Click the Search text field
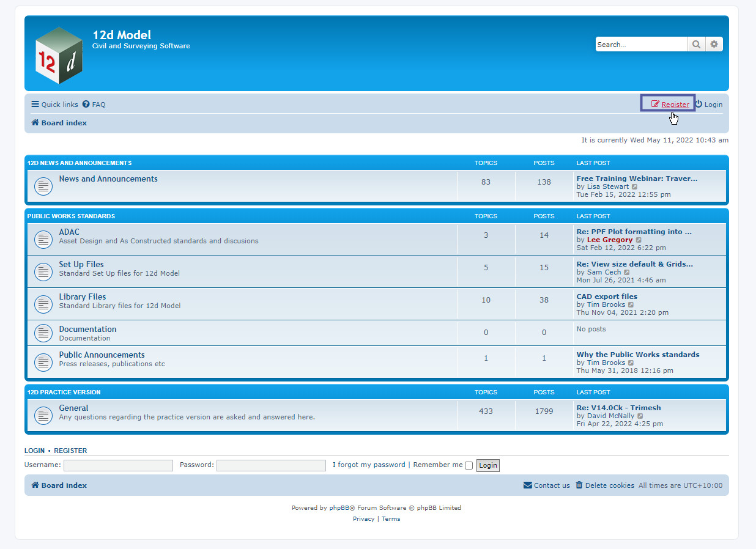 click(642, 44)
